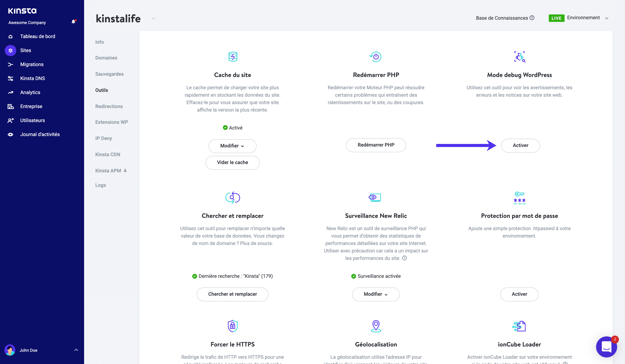Click the Journal d'activités eye icon

pyautogui.click(x=11, y=134)
